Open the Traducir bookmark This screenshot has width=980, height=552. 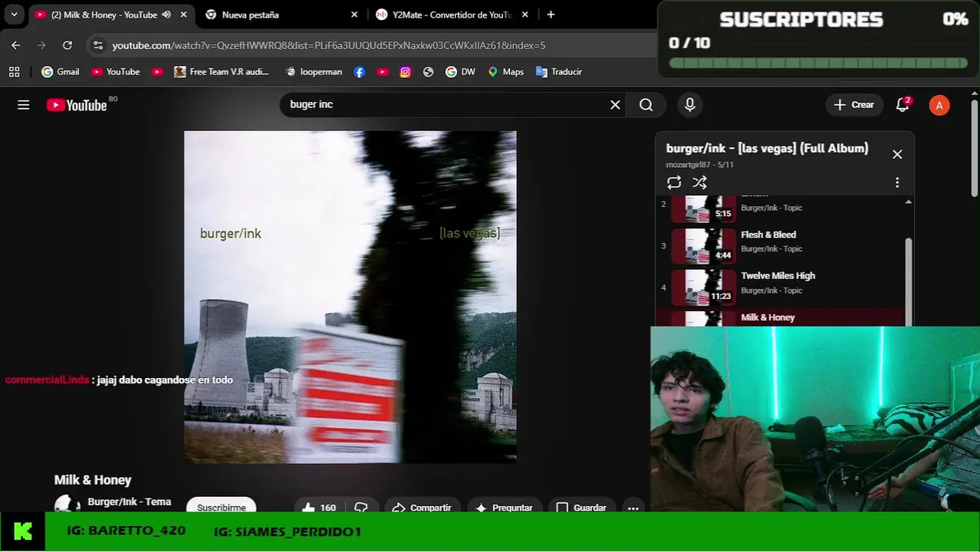pyautogui.click(x=559, y=71)
